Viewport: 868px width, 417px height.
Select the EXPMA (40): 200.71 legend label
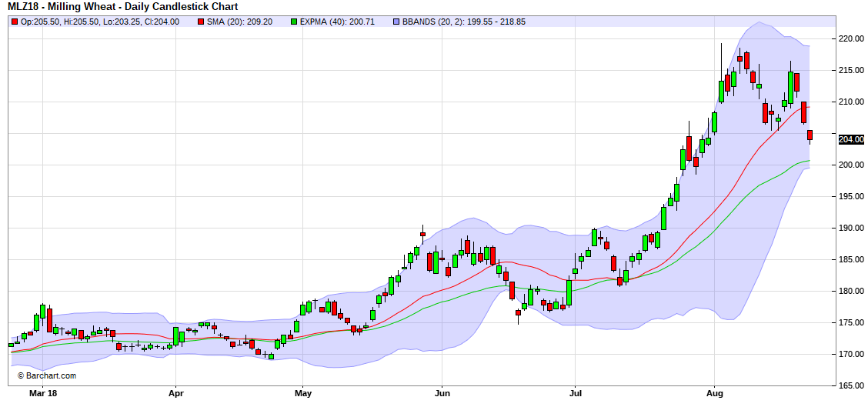click(337, 22)
